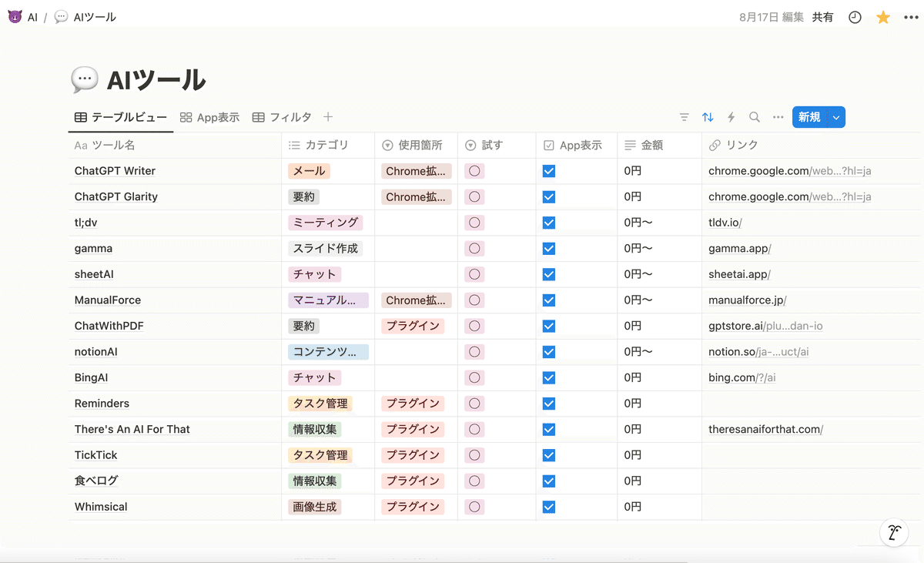Open 使用箇所 column header menu
Viewport: 924px width, 563px height.
(416, 145)
